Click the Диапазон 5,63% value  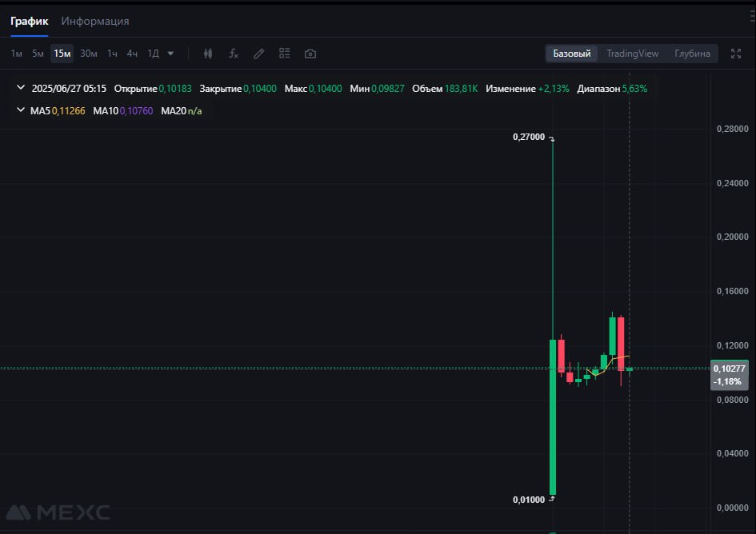coord(612,89)
